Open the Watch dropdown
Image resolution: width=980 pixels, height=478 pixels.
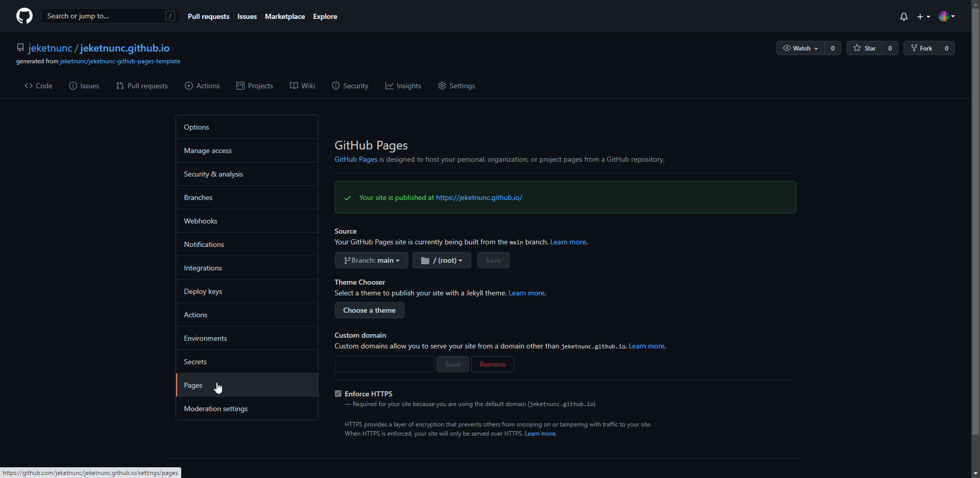click(800, 48)
